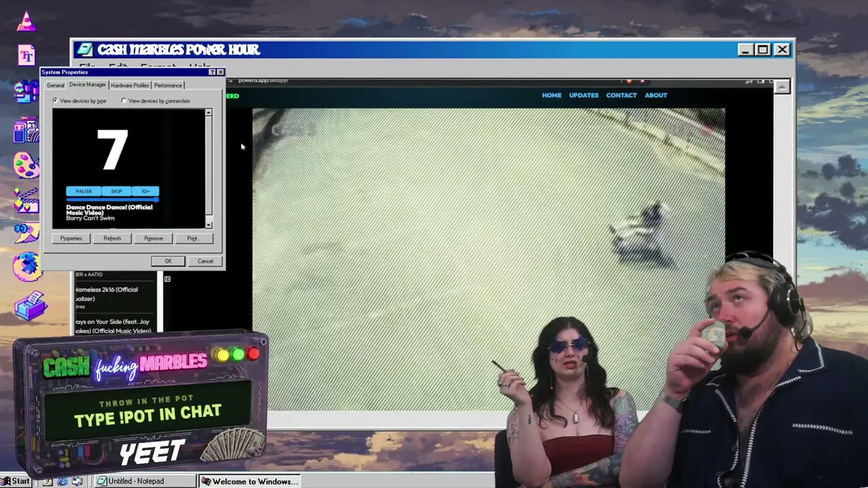Open the solitaire cards desktop icon

pyautogui.click(x=26, y=129)
